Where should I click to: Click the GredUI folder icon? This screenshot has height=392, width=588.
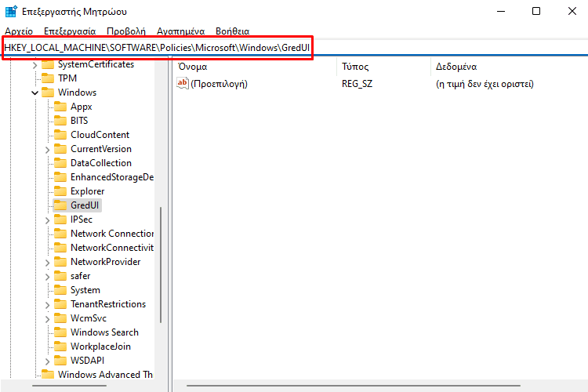coord(60,205)
